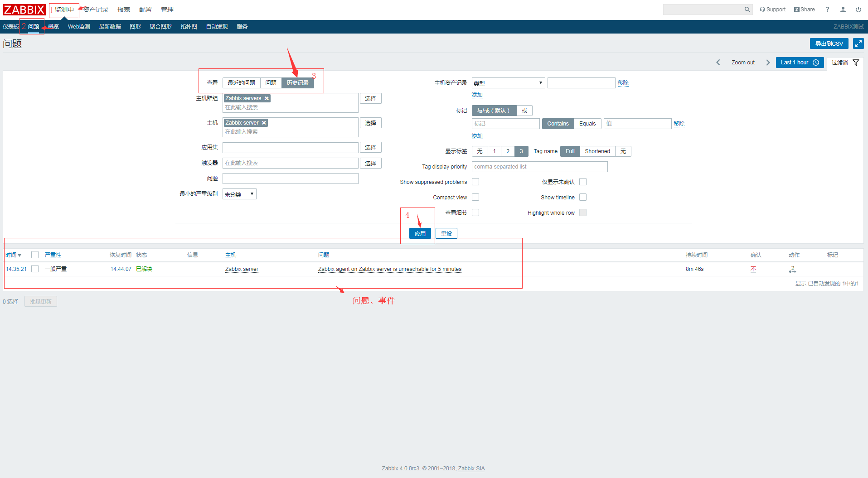Toggle fullscreen kiosk mode icon
868x478 pixels.
pyautogui.click(x=858, y=43)
